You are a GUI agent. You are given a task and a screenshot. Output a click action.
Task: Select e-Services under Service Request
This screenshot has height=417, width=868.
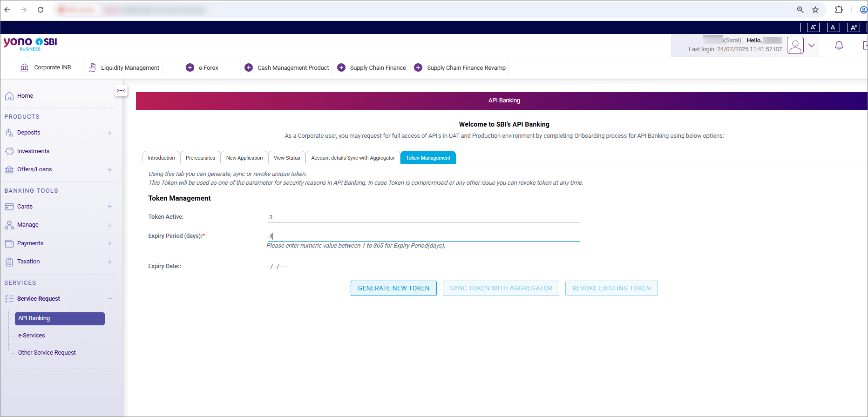(32, 336)
